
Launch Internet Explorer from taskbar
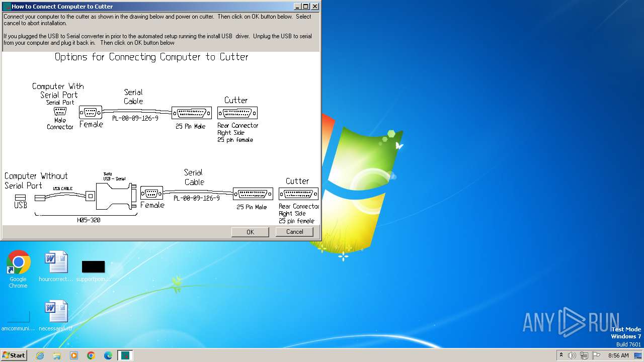[40, 355]
